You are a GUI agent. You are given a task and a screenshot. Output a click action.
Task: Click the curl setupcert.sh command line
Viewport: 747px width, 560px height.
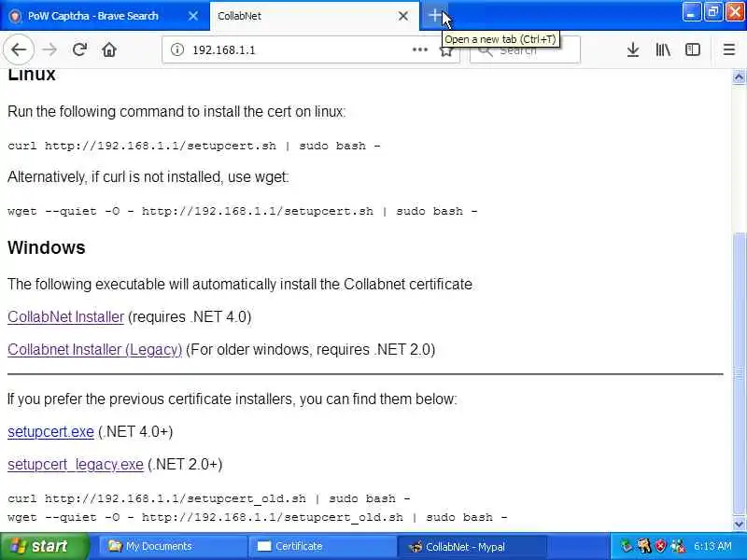(x=194, y=146)
